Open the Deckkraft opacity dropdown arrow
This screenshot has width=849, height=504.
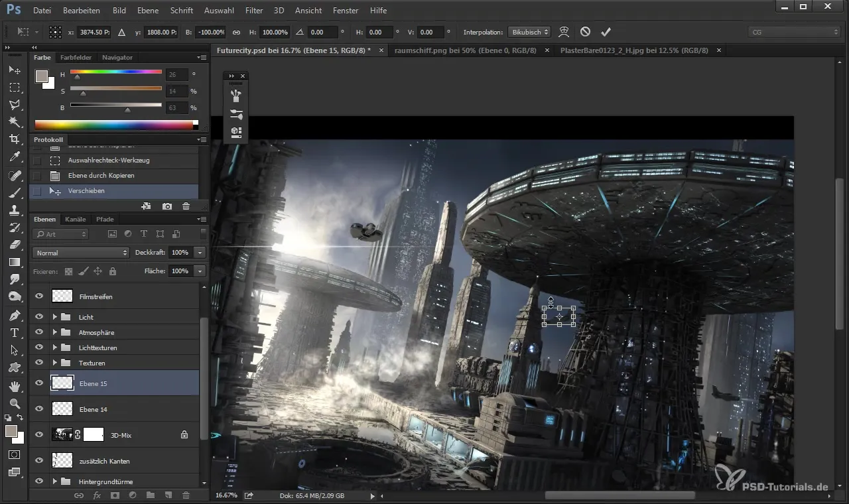coord(200,253)
